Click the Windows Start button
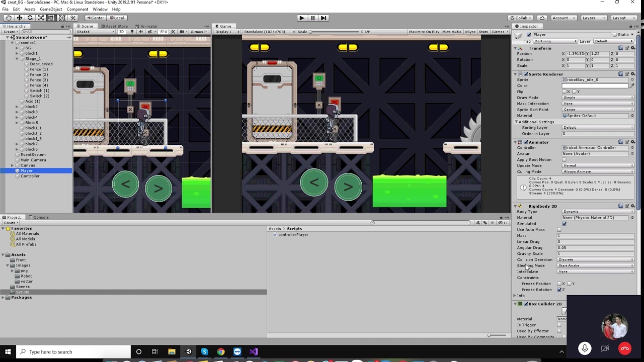 pos(8,352)
